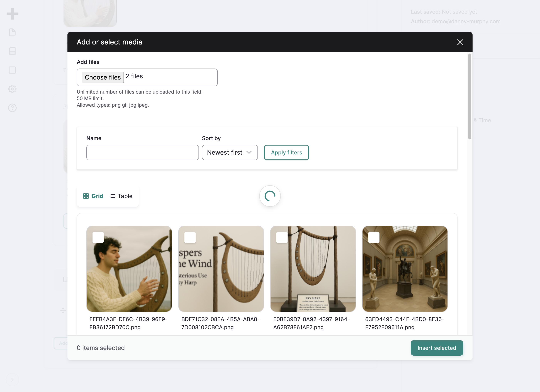Click the square block icon in the sidebar

click(12, 70)
